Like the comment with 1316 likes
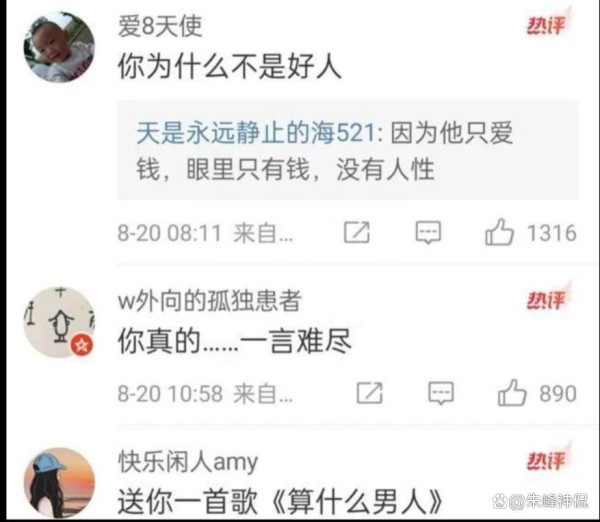The width and height of the screenshot is (600, 522). point(499,232)
